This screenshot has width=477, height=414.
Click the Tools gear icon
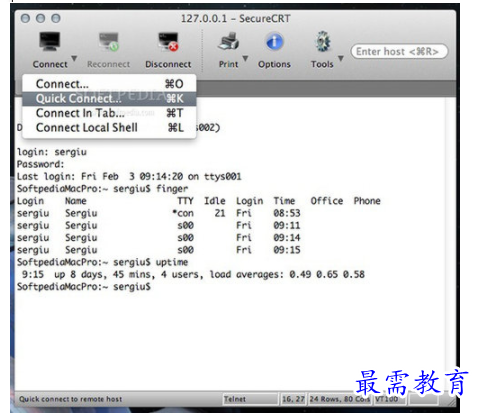tap(323, 42)
